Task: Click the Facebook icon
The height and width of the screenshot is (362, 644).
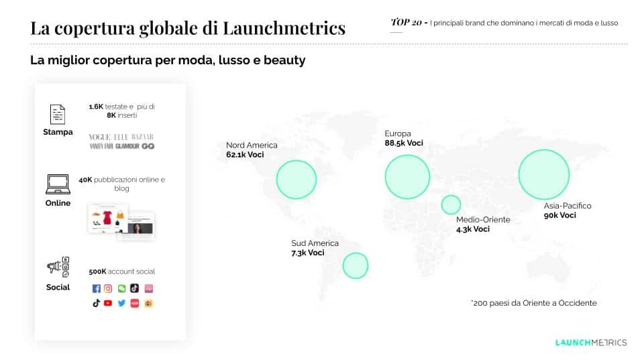Action: [96, 288]
